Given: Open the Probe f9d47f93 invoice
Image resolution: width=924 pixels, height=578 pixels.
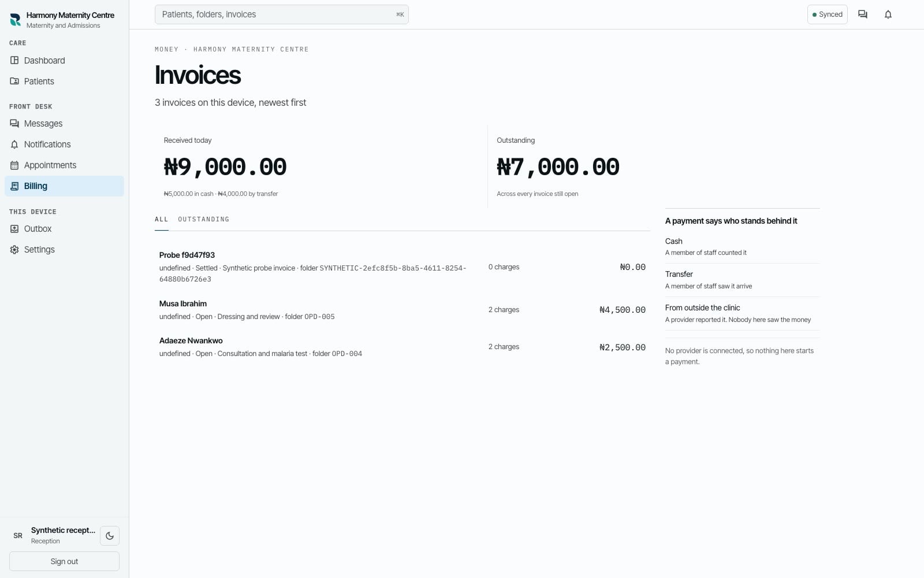Looking at the screenshot, I should (x=403, y=267).
